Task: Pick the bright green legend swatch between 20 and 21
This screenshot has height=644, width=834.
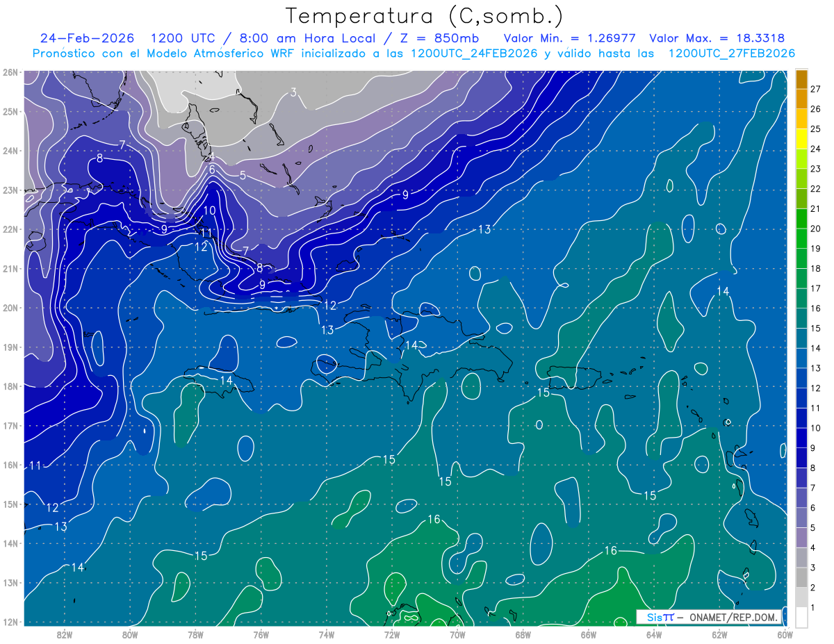Action: [801, 218]
